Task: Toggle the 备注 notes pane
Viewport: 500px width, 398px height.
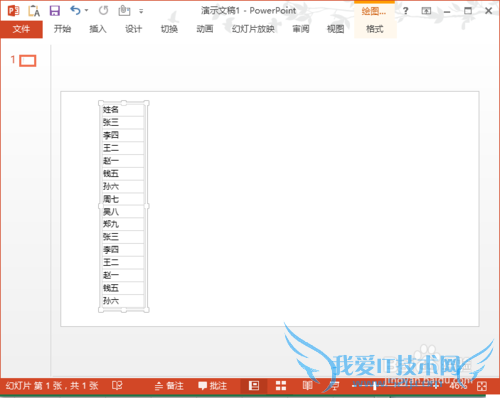Action: pyautogui.click(x=169, y=386)
